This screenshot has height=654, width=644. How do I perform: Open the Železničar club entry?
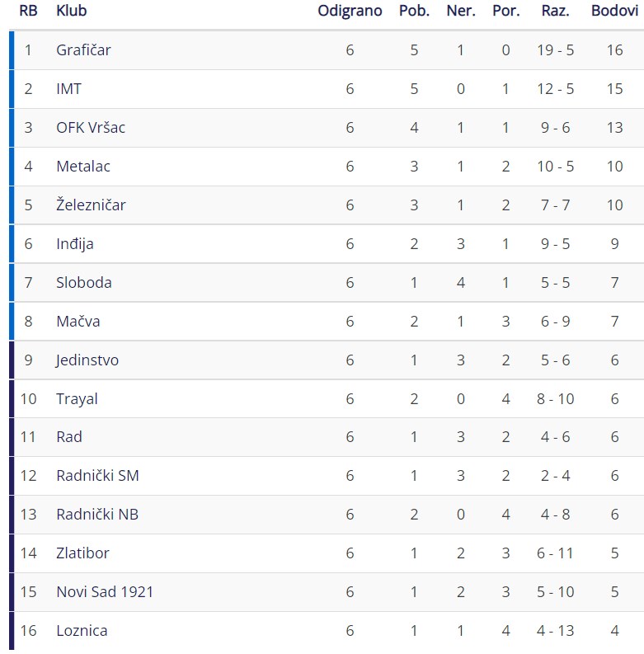91,205
